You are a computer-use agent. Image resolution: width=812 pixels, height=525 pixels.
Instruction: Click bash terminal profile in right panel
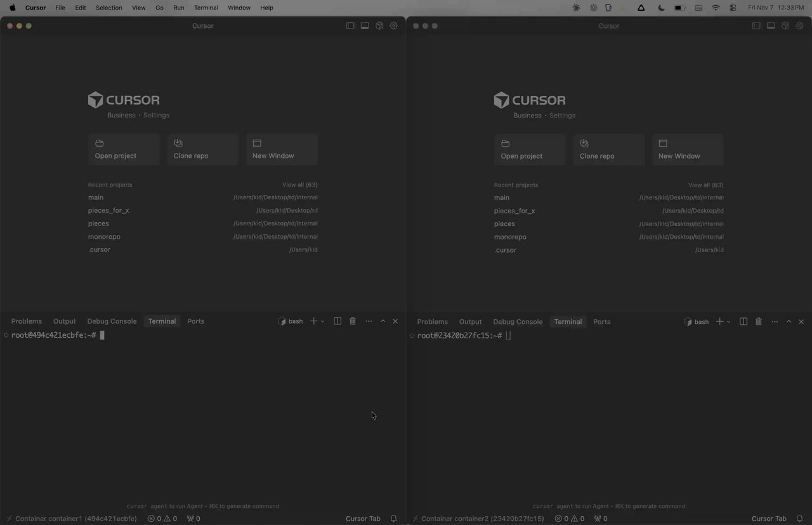(697, 322)
